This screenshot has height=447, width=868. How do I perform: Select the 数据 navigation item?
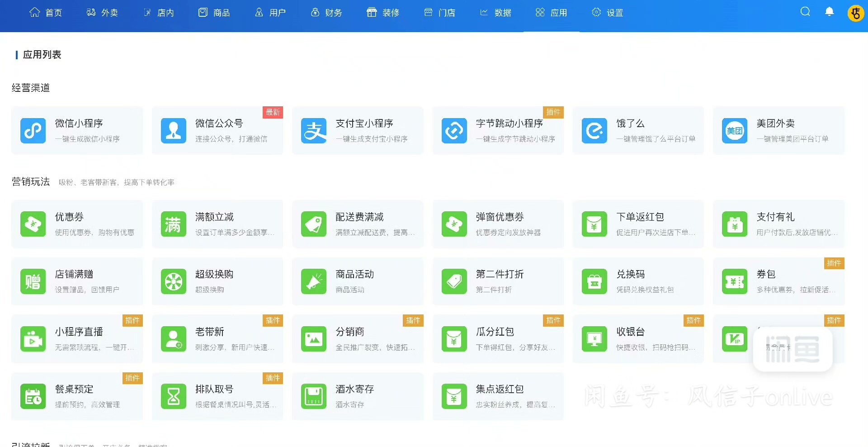495,13
